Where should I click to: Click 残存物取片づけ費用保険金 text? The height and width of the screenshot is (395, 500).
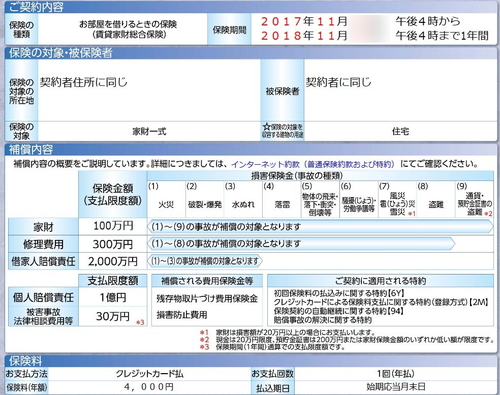coord(207,299)
